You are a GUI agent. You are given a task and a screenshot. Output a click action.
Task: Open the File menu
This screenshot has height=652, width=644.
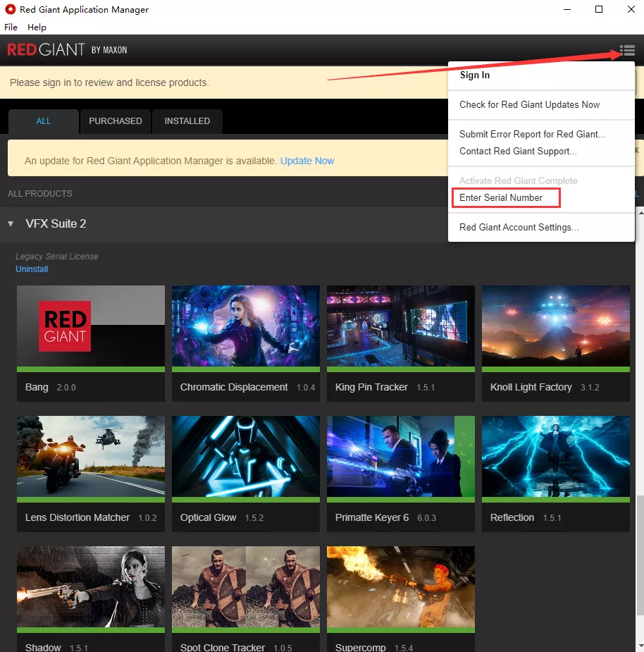pyautogui.click(x=11, y=27)
